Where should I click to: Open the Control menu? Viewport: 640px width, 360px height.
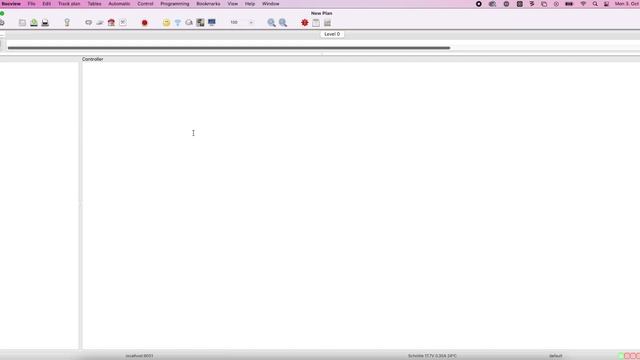pos(145,4)
